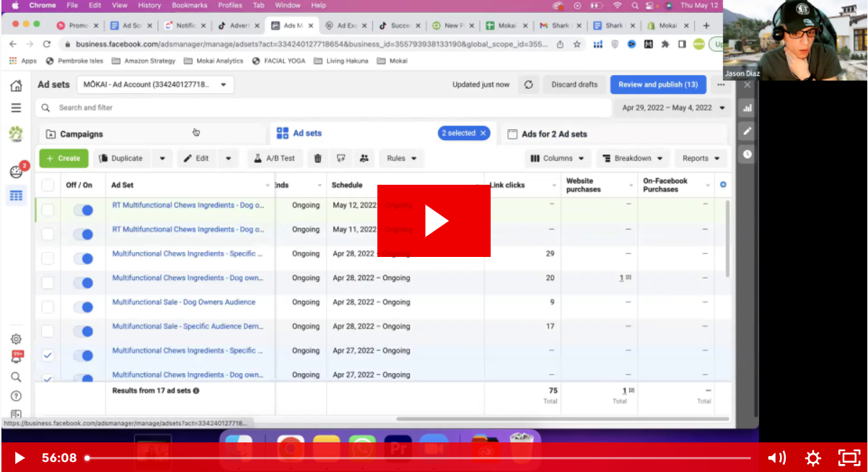Open the date range Apr 29 – May 4 picker
Image resolution: width=868 pixels, height=472 pixels.
pos(672,108)
